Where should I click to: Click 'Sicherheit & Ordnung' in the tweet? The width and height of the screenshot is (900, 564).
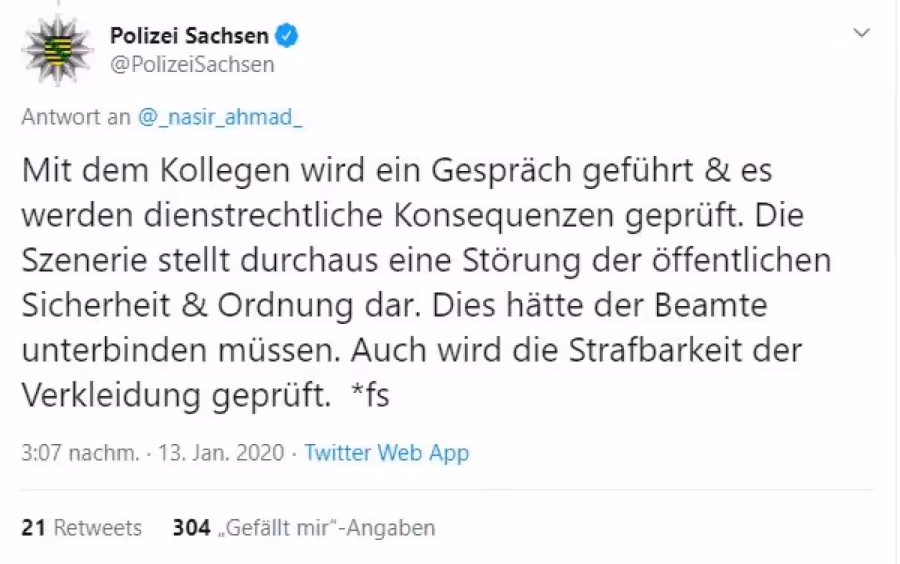[x=187, y=305]
